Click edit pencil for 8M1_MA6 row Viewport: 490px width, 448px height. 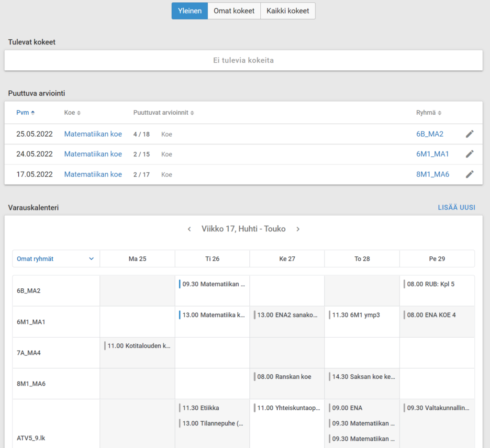click(x=470, y=175)
